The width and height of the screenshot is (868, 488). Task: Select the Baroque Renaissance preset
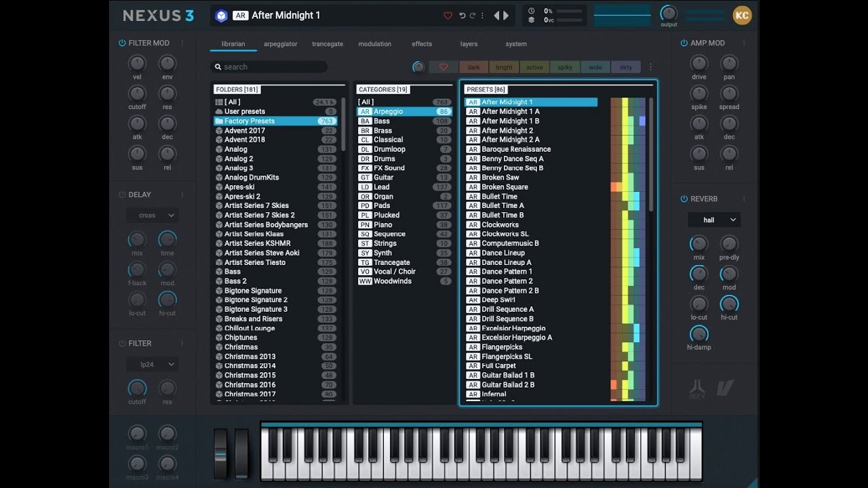coord(531,150)
